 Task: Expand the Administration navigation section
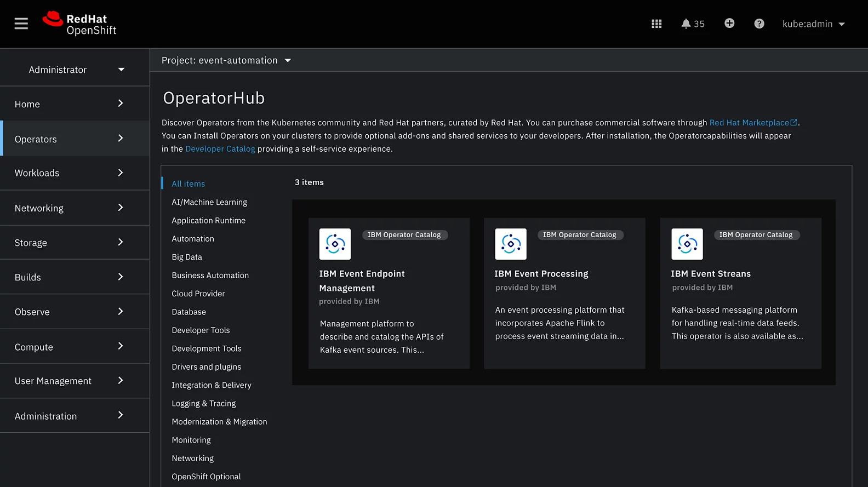[75, 416]
